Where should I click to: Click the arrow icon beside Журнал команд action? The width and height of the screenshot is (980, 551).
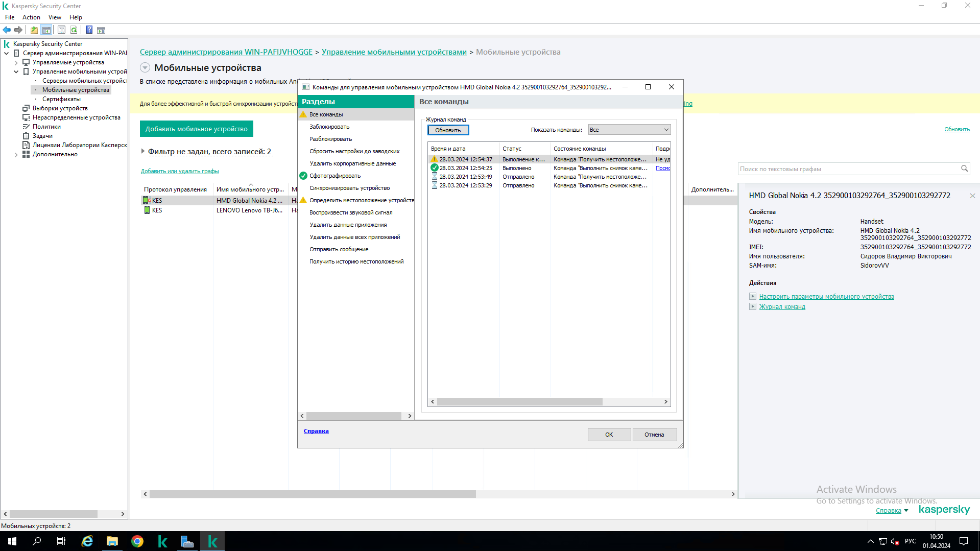(752, 306)
